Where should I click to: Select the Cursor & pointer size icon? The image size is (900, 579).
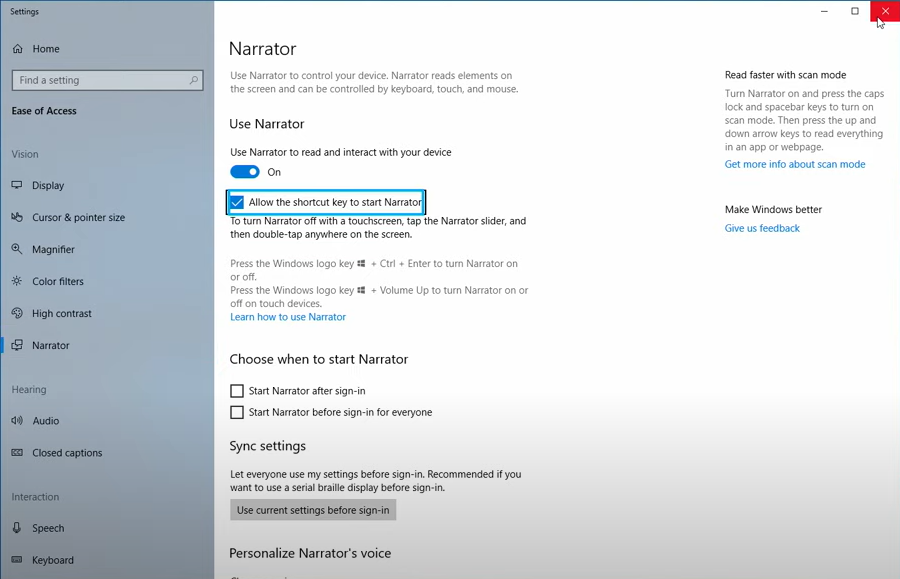pyautogui.click(x=19, y=217)
